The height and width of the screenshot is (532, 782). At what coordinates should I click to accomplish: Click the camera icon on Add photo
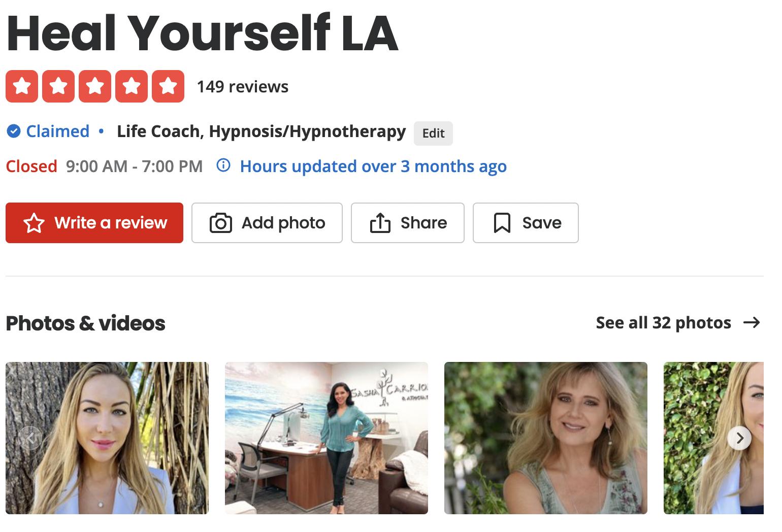coord(221,223)
